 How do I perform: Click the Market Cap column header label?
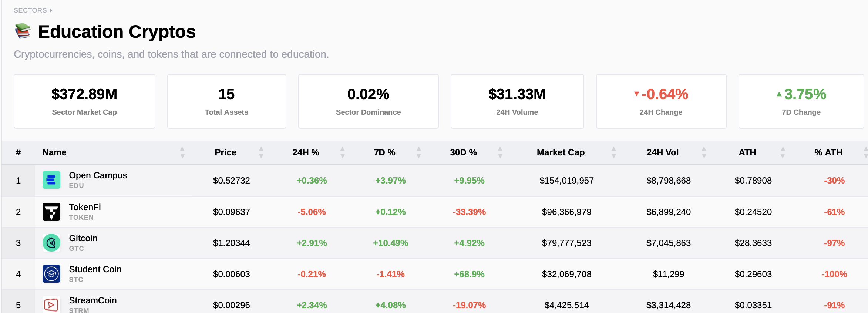tap(561, 152)
